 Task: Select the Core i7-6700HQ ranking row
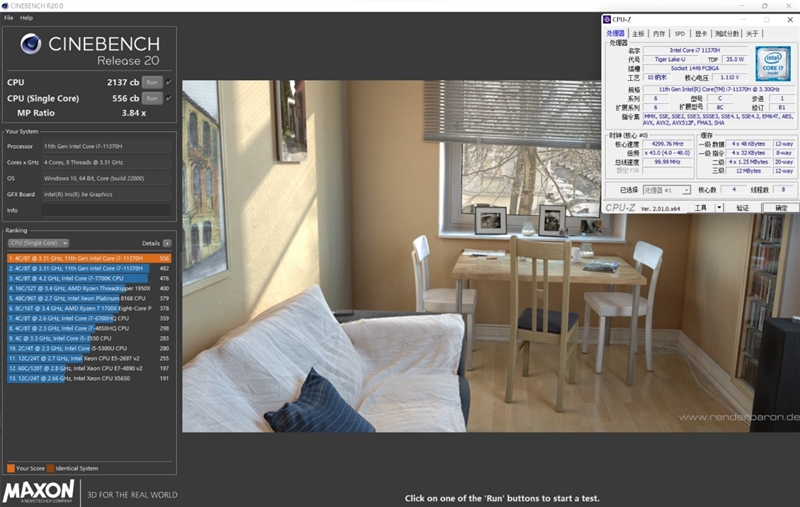89,318
